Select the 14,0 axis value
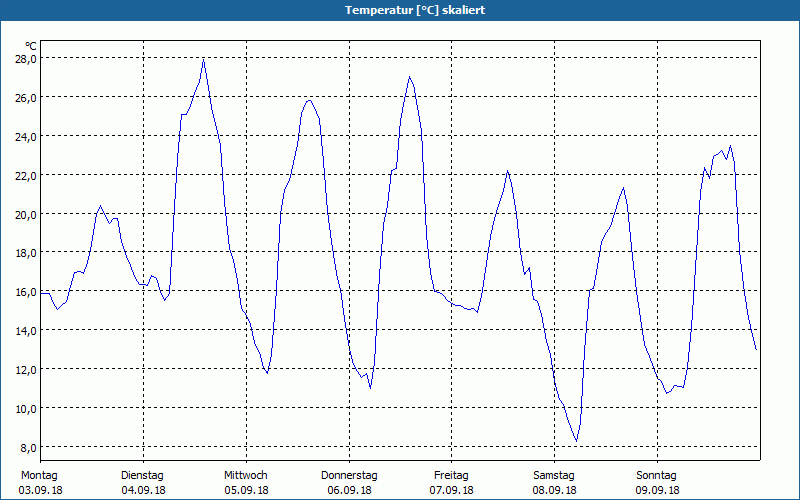800x500 pixels. point(26,331)
